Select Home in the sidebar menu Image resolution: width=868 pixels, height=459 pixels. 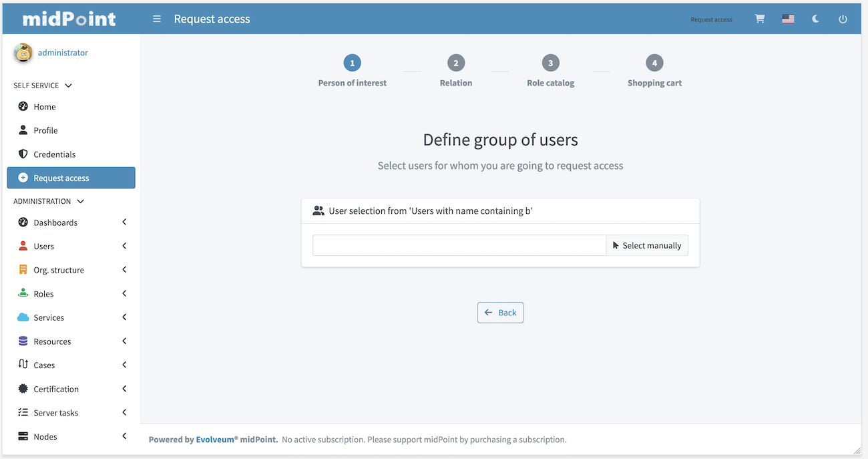click(x=45, y=106)
